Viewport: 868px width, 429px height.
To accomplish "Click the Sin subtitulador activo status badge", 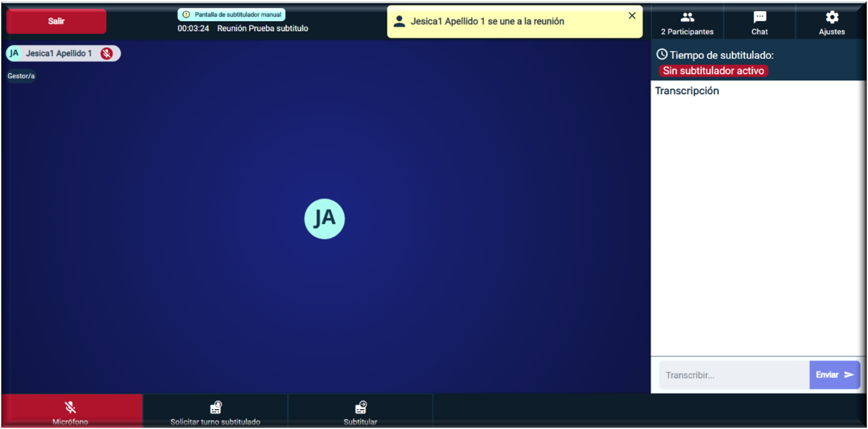I will pos(713,71).
